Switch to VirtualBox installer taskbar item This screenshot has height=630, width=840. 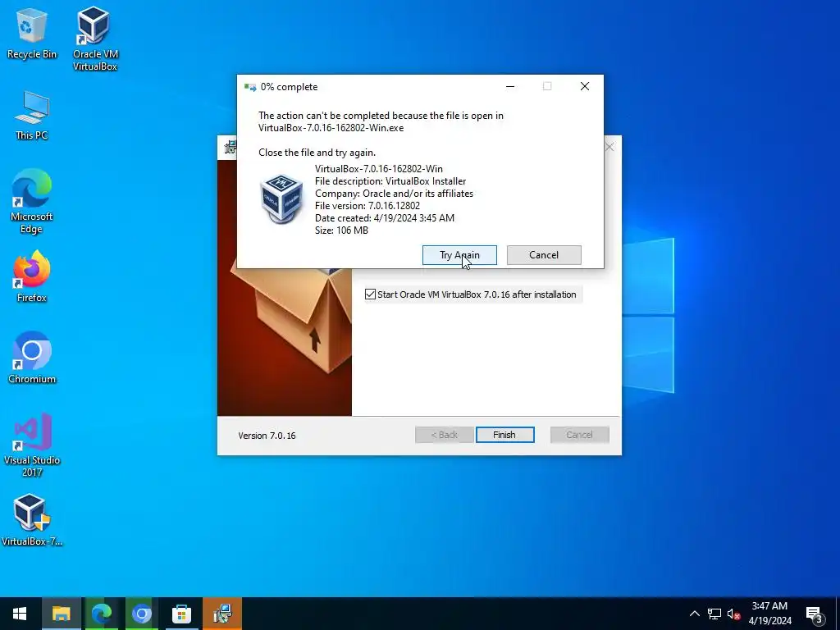pos(221,614)
